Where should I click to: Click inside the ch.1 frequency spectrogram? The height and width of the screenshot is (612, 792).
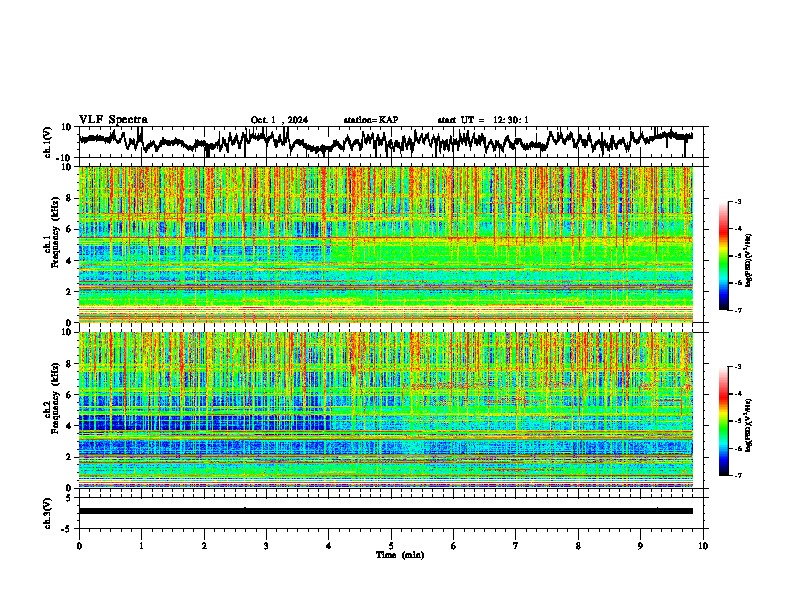(386, 244)
